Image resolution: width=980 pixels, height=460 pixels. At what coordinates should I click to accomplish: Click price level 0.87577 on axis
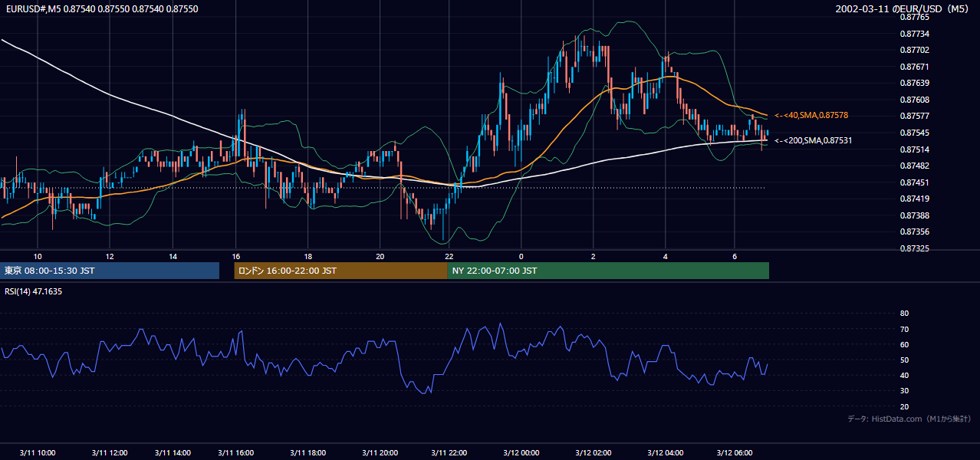click(914, 116)
